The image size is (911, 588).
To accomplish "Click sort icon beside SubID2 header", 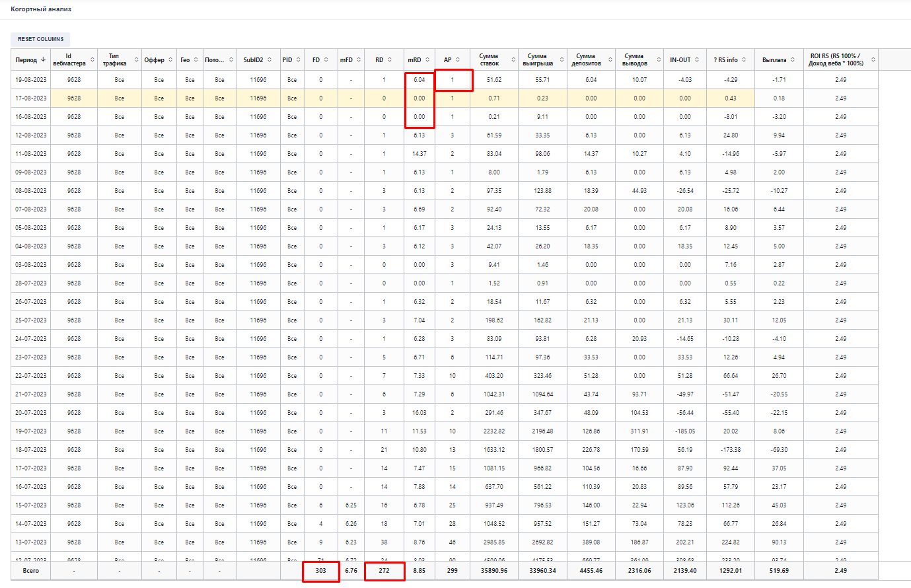I will point(270,59).
